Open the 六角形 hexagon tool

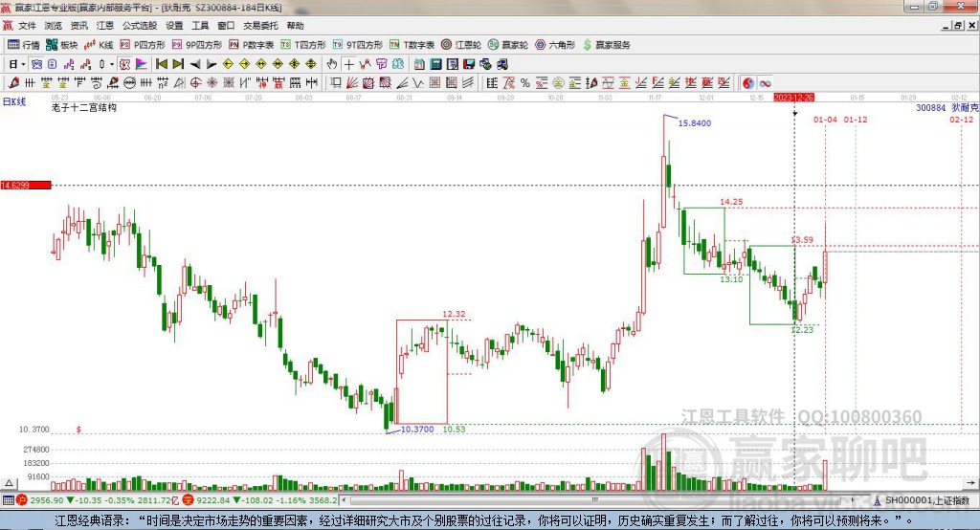(x=555, y=45)
